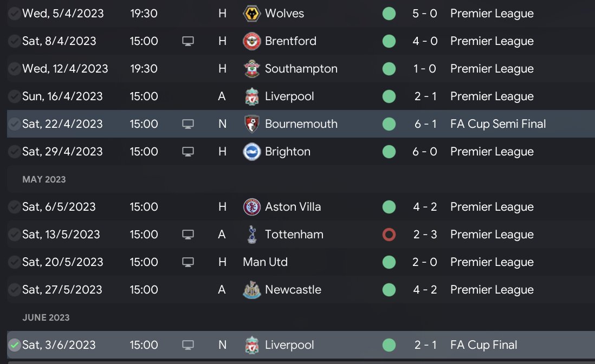Toggle the checkmark for the Wolves fixture
The width and height of the screenshot is (595, 364).
pos(15,14)
